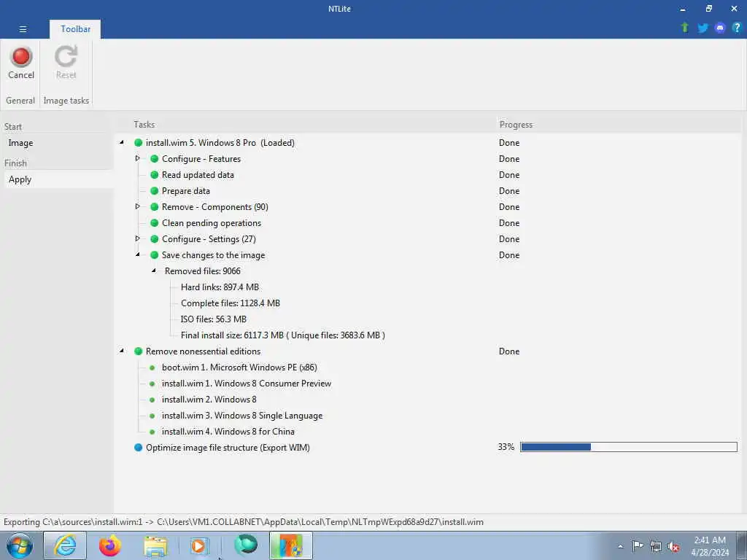Open File Explorer from the taskbar

pos(156,546)
